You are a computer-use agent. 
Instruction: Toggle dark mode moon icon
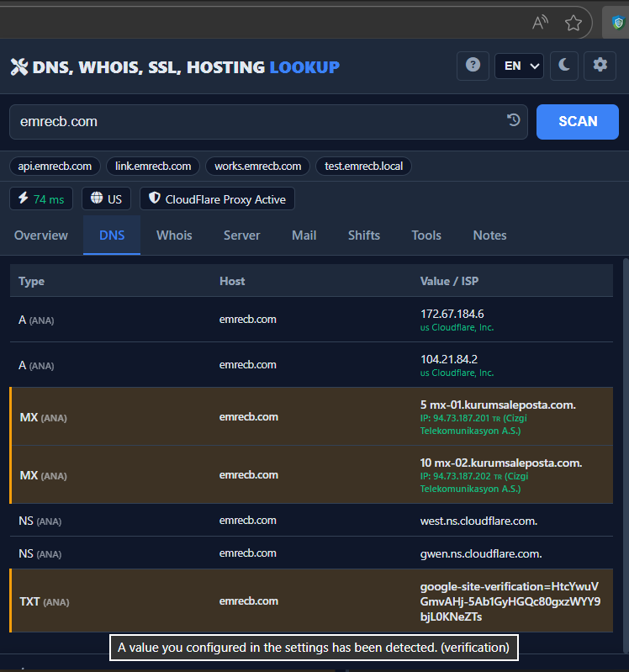tap(564, 66)
